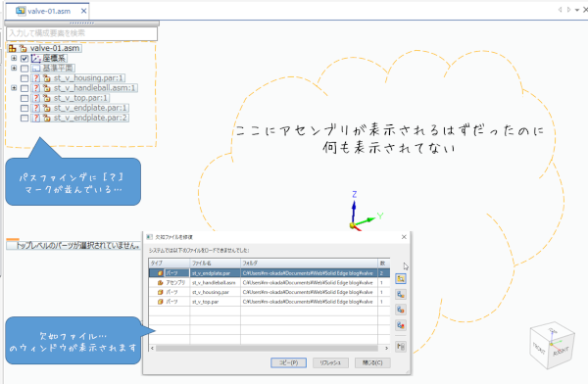Click the question mark icon on st_v_handleball.asm:1
This screenshot has height=384, width=588.
point(36,88)
